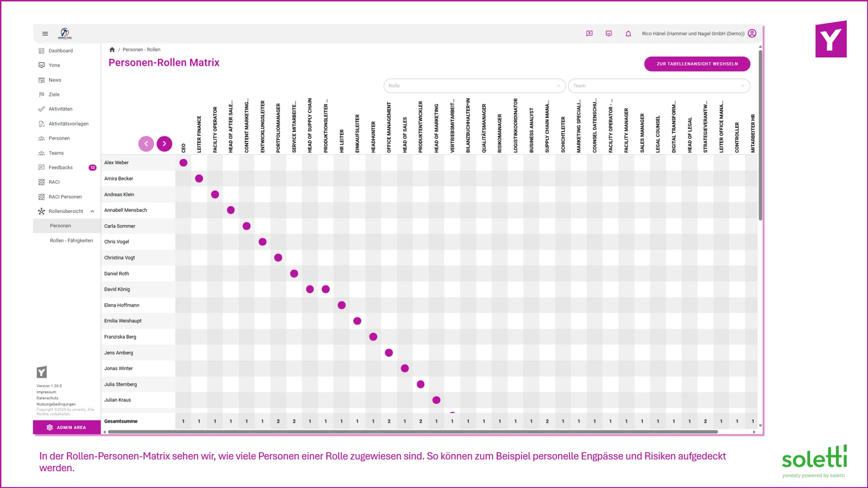Click Zur Tabellenansicht wechseln button
Screen dimensions: 868x488
[697, 64]
